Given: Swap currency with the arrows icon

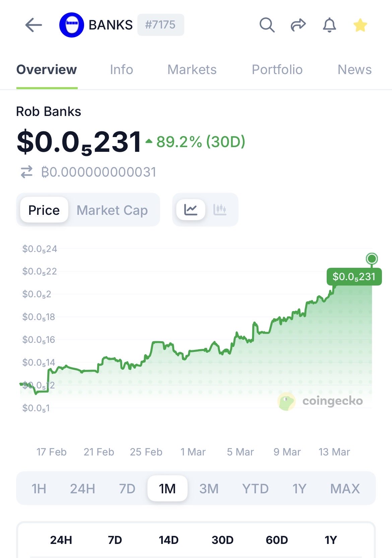Looking at the screenshot, I should click(27, 172).
